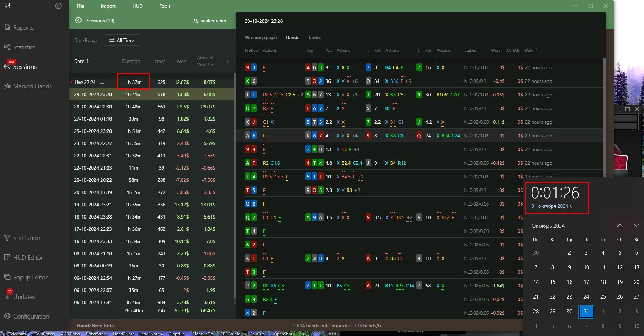Select the 28-10-2024 22:30 session
The image size is (644, 336).
coord(151,107)
